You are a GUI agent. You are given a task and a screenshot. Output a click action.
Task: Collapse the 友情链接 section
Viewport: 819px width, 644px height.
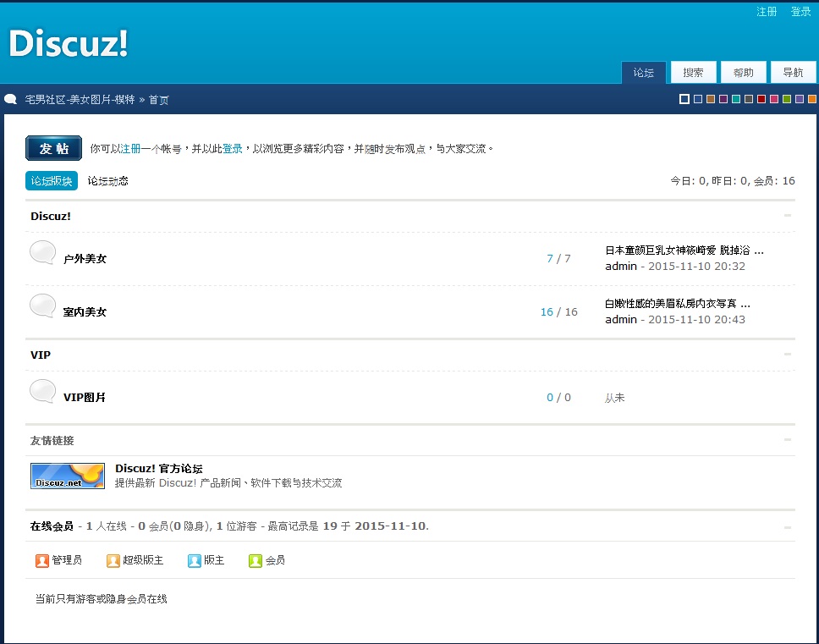[788, 440]
